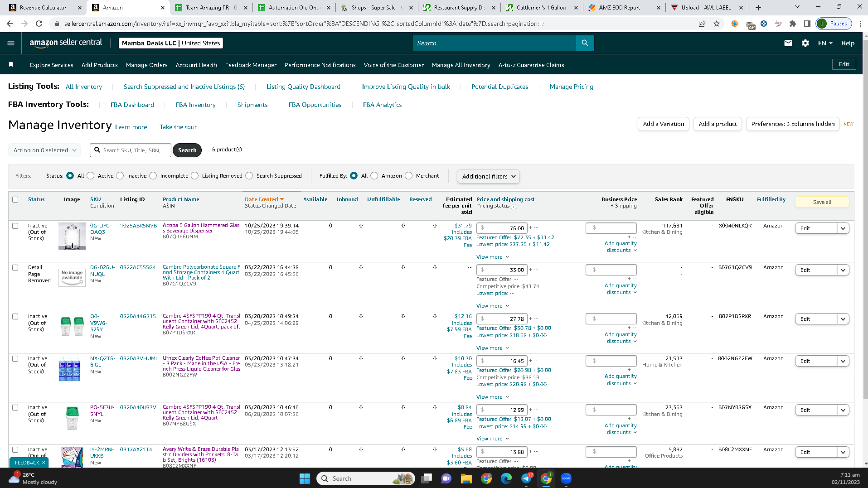
Task: Open the browser extensions puzzle icon
Action: 793,24
